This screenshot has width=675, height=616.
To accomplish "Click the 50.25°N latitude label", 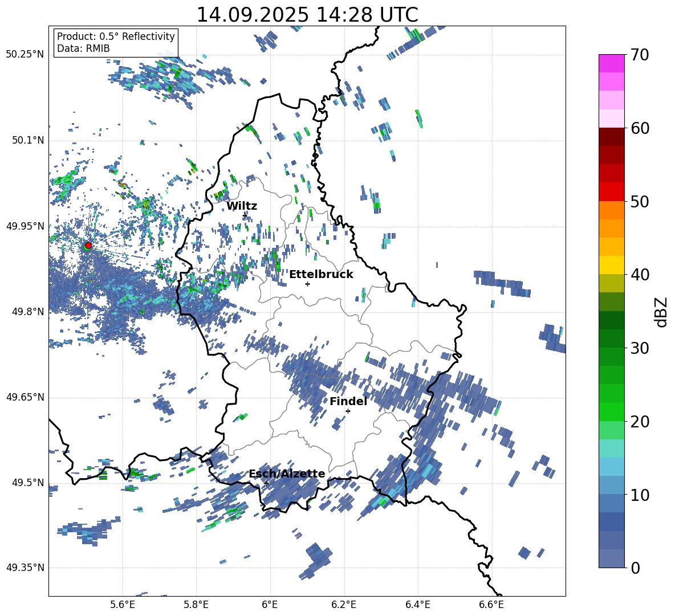I will click(x=25, y=55).
